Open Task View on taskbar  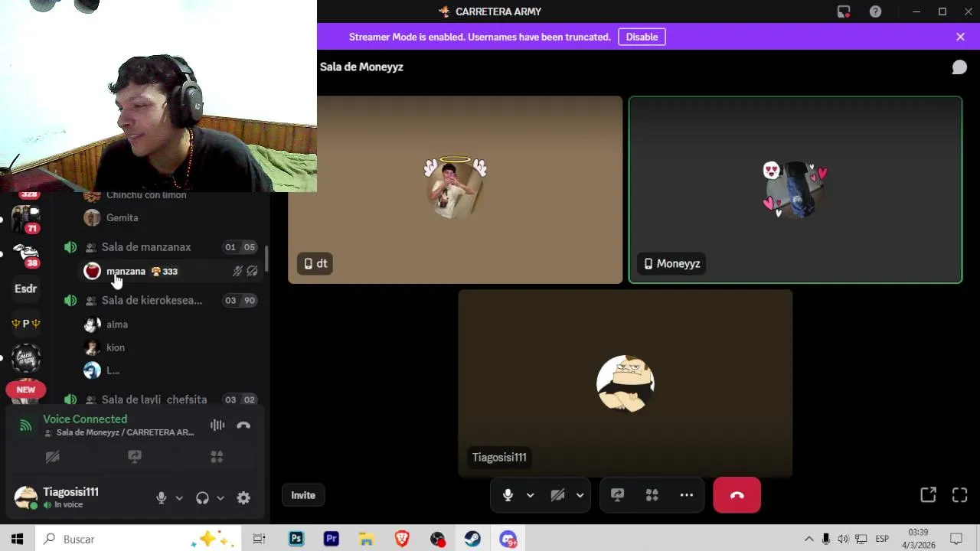pyautogui.click(x=259, y=540)
